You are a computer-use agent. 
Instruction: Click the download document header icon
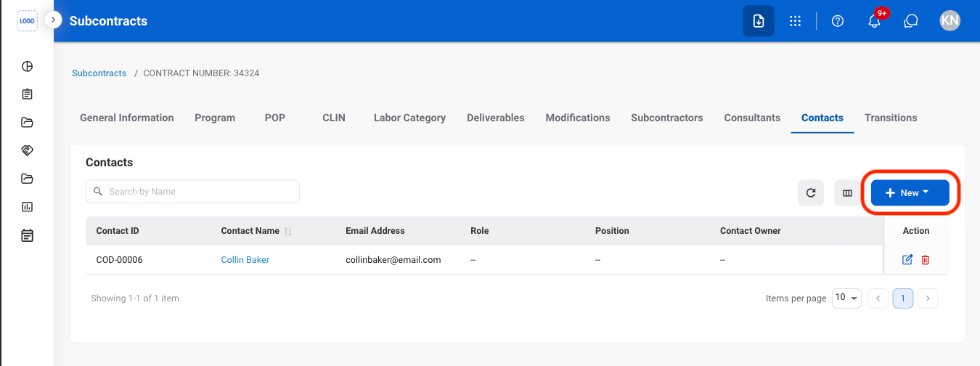point(759,21)
